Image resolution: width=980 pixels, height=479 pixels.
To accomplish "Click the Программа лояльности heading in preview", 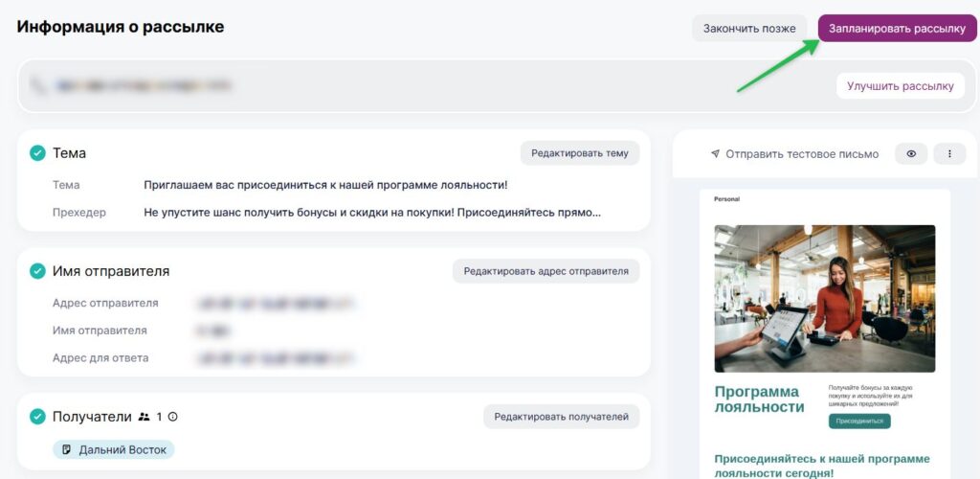I will pos(759,399).
